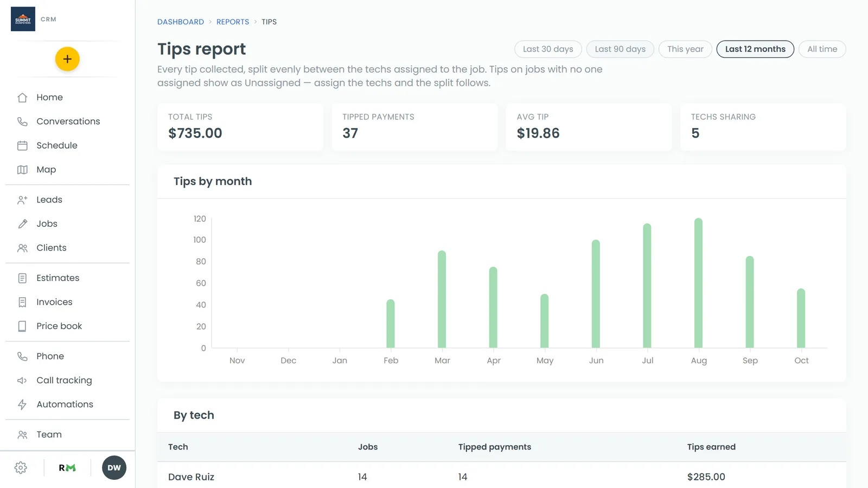Go to Dashboard breadcrumb link
Screen dimensions: 868x488
181,22
